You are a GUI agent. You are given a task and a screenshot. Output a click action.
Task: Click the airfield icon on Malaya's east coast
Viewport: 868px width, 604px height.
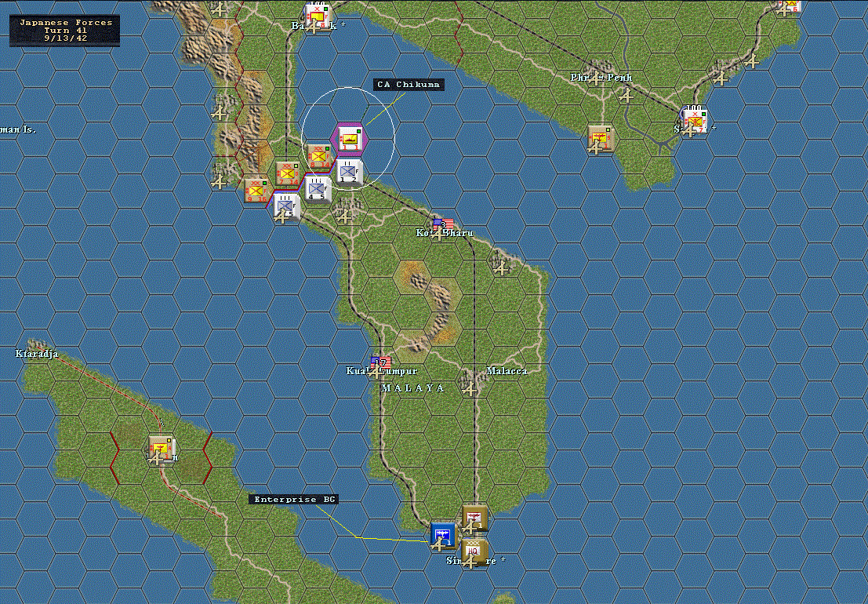(x=501, y=268)
